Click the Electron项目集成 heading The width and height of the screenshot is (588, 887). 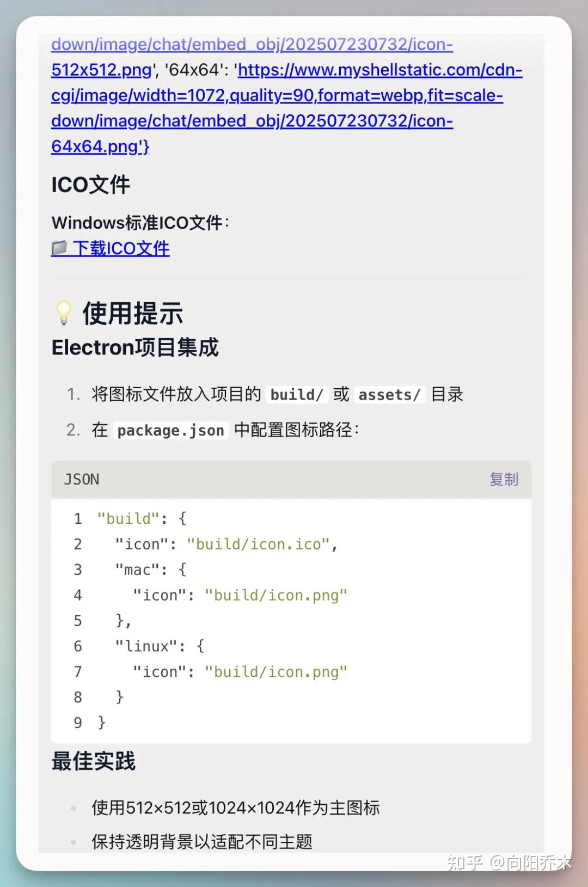pyautogui.click(x=135, y=347)
